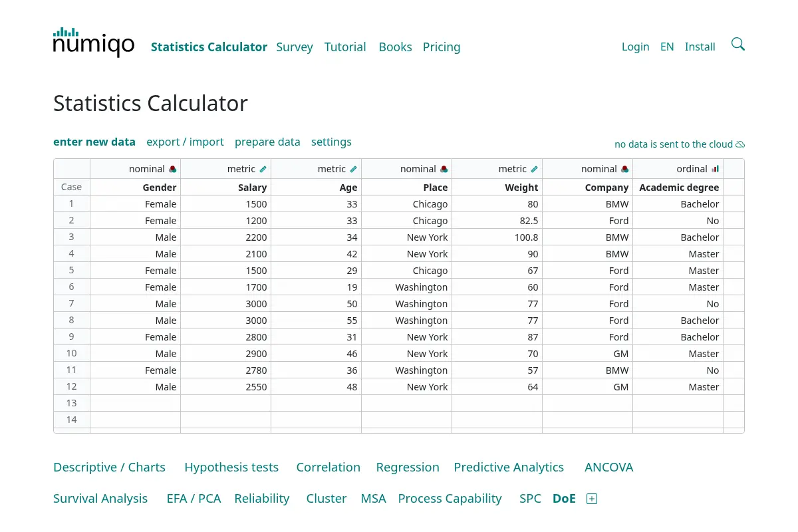Open the Weight scale level dropdown
Screen dimensions: 798x532
pyautogui.click(x=497, y=169)
